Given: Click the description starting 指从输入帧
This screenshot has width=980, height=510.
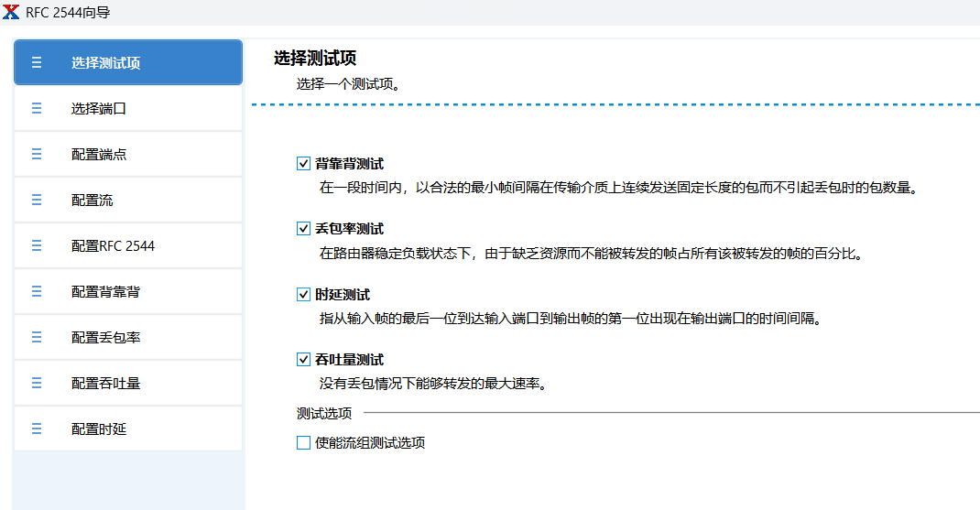Looking at the screenshot, I should tap(571, 318).
